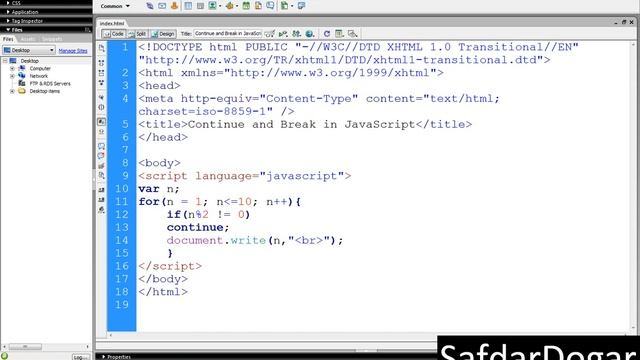Open the Common insert category dropdown

(115, 6)
